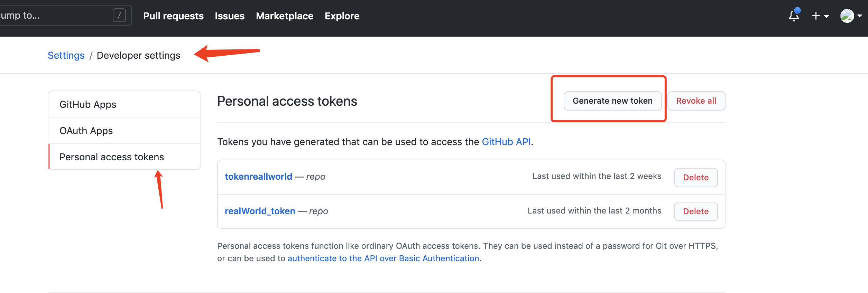Select Personal access tokens sidebar item
Viewport: 868px width, 293px height.
coord(124,157)
